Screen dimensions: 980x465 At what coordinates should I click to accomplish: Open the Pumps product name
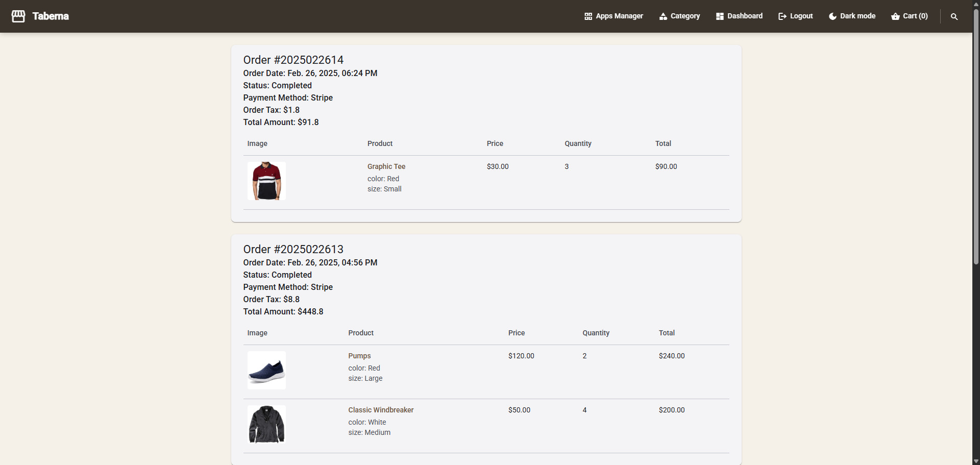pos(359,356)
